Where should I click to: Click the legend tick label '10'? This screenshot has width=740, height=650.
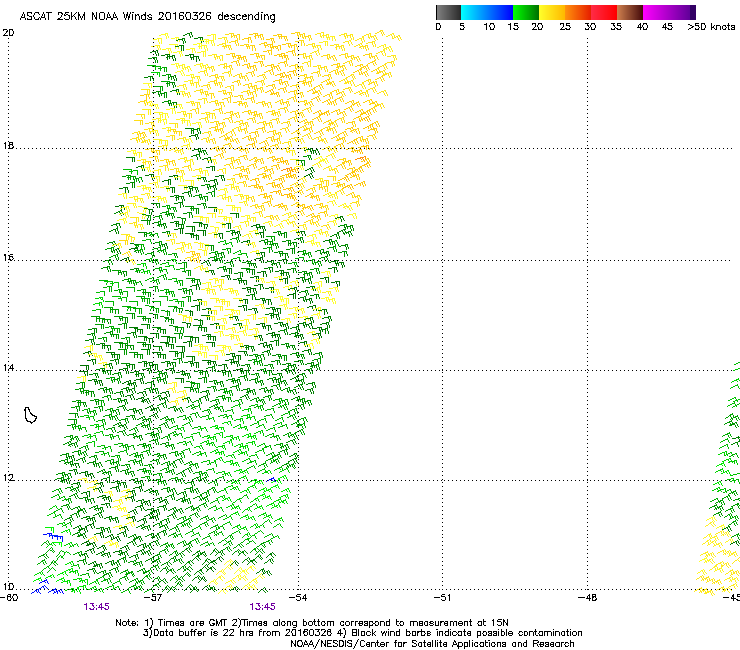coord(489,27)
